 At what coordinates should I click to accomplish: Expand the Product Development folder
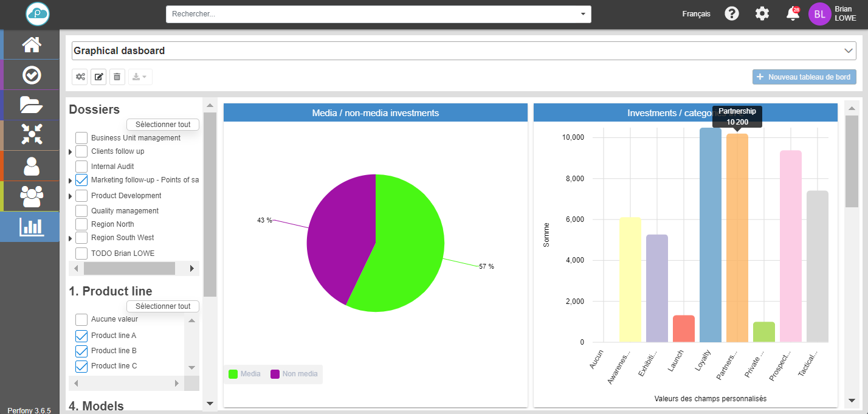tap(71, 196)
